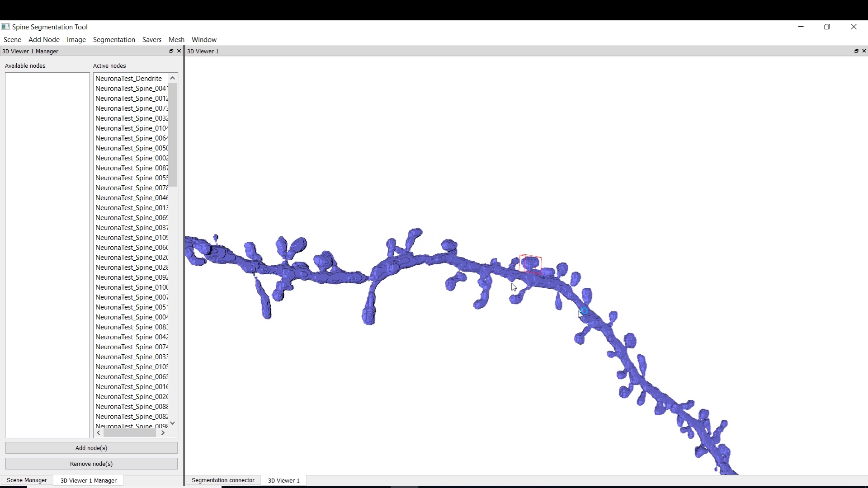
Task: Click the scroll down arrow in Active nodes
Action: tap(172, 423)
